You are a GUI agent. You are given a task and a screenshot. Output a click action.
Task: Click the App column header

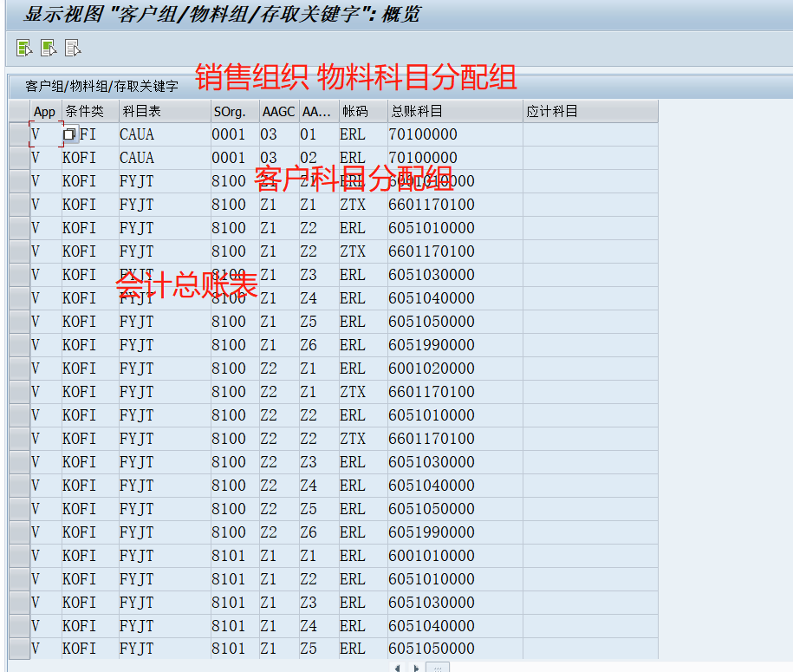tap(43, 111)
